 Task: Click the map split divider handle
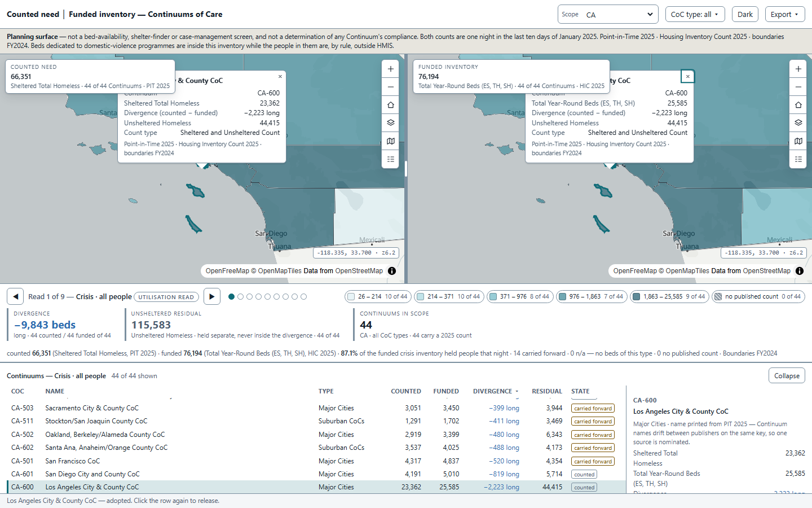click(x=406, y=168)
